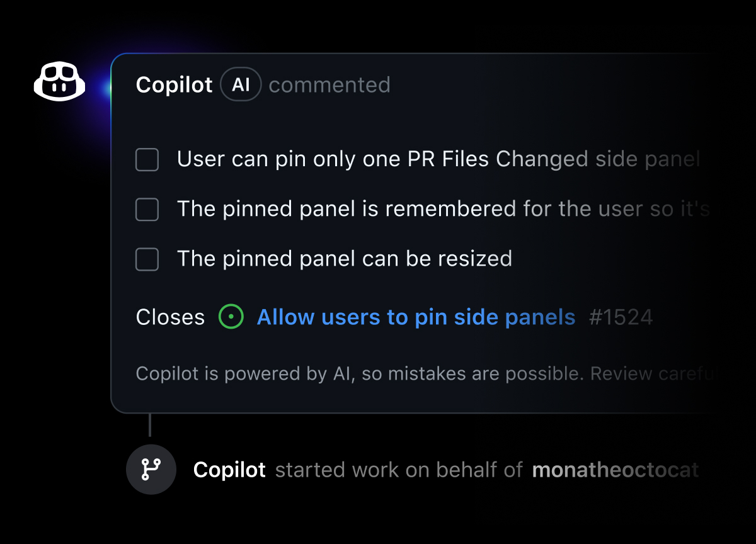Click the Copilot robot avatar icon
Viewport: 756px width, 544px height.
59,82
